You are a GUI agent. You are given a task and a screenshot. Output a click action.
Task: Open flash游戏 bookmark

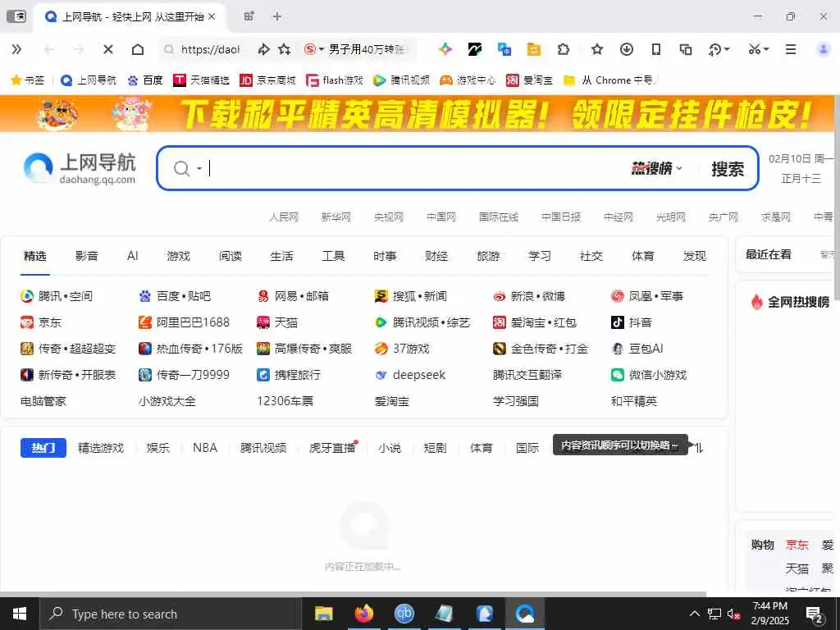[335, 80]
